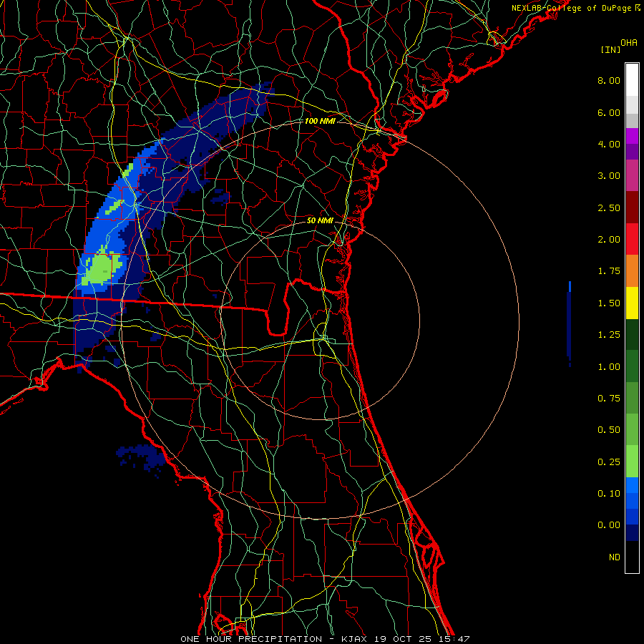Click the bright red legend swatch
This screenshot has width=644, height=644.
pos(632,239)
